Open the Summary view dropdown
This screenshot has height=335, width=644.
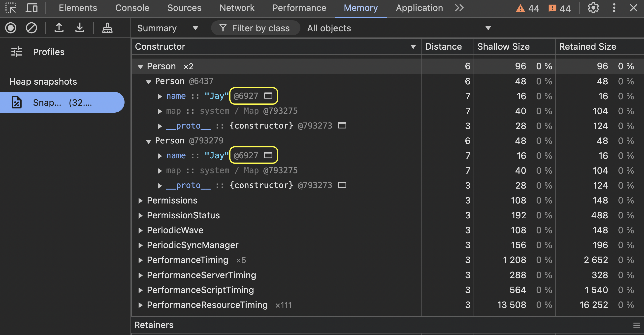click(167, 28)
